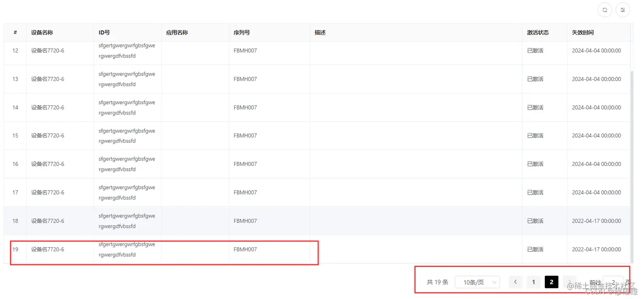Go to next page arrow
Screen dimensions: 644x299
(x=569, y=282)
